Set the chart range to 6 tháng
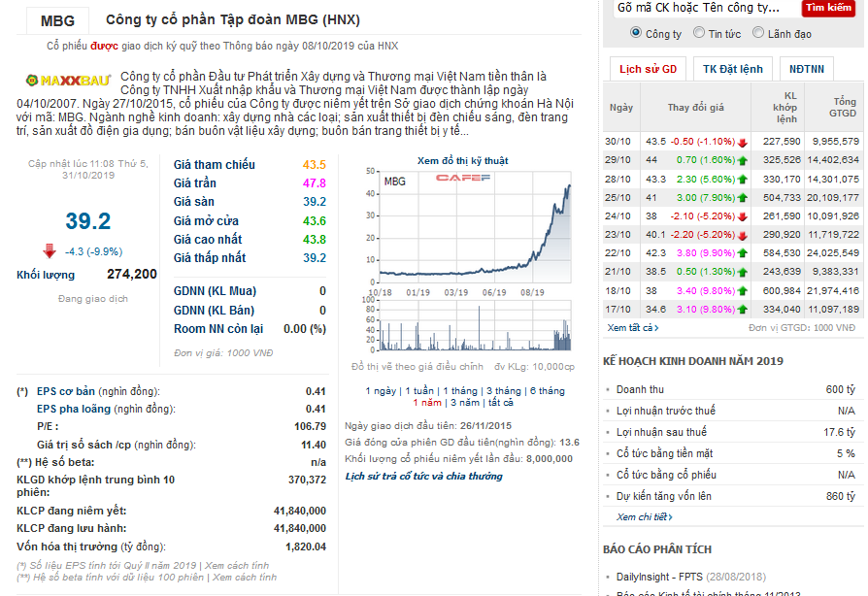This screenshot has height=596, width=868. coord(547,391)
